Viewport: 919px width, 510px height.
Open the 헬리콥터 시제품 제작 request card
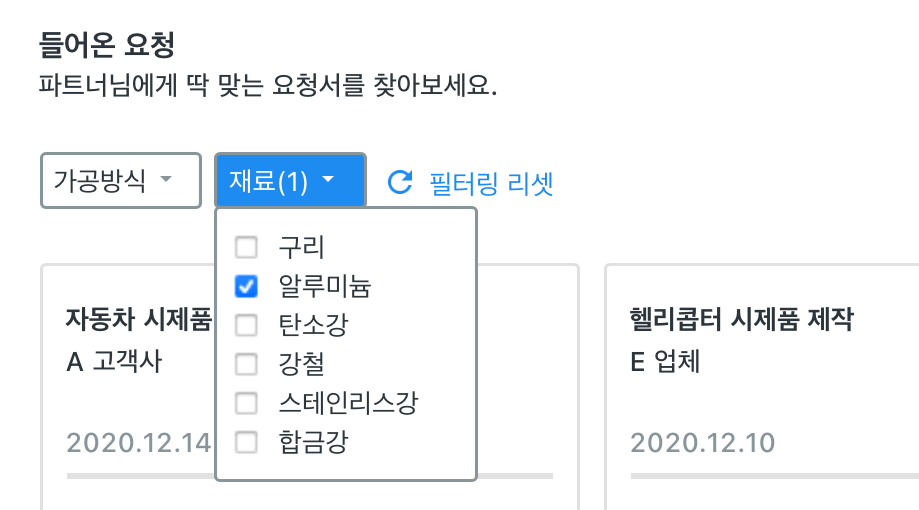tap(741, 320)
